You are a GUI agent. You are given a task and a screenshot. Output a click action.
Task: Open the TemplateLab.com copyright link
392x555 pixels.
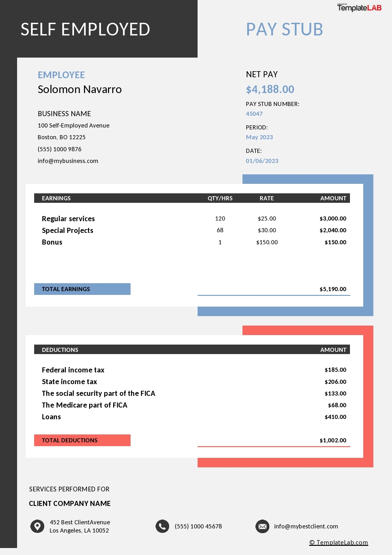(x=339, y=542)
